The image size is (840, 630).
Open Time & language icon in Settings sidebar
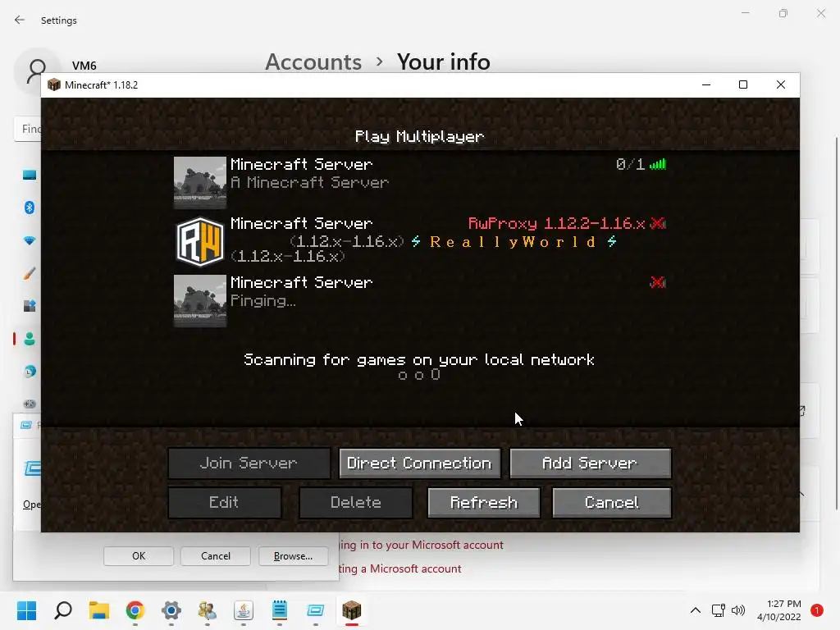tap(30, 372)
